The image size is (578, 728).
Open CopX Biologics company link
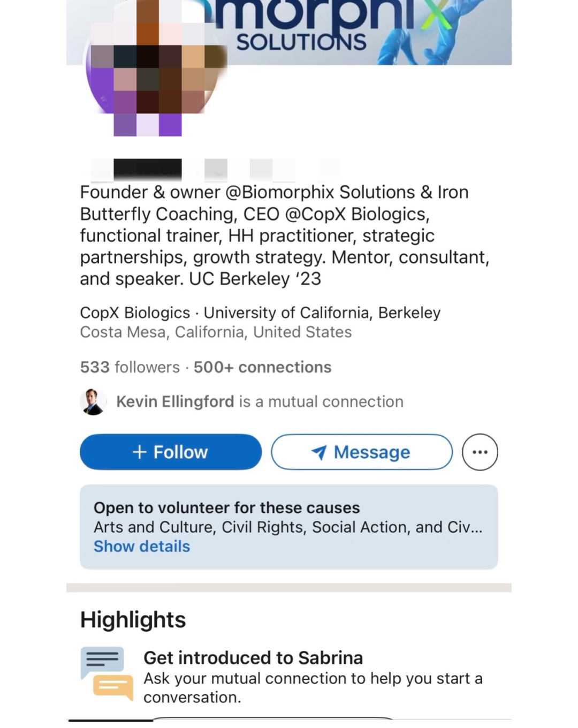pos(135,313)
